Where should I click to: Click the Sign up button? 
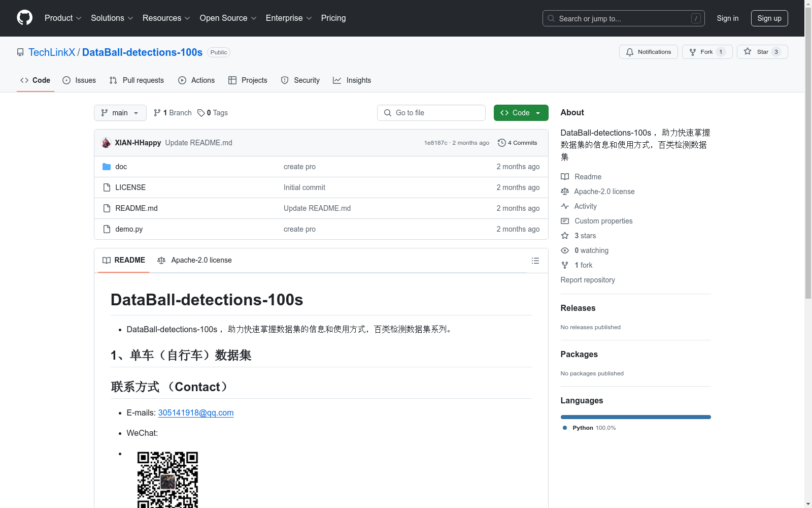point(769,18)
